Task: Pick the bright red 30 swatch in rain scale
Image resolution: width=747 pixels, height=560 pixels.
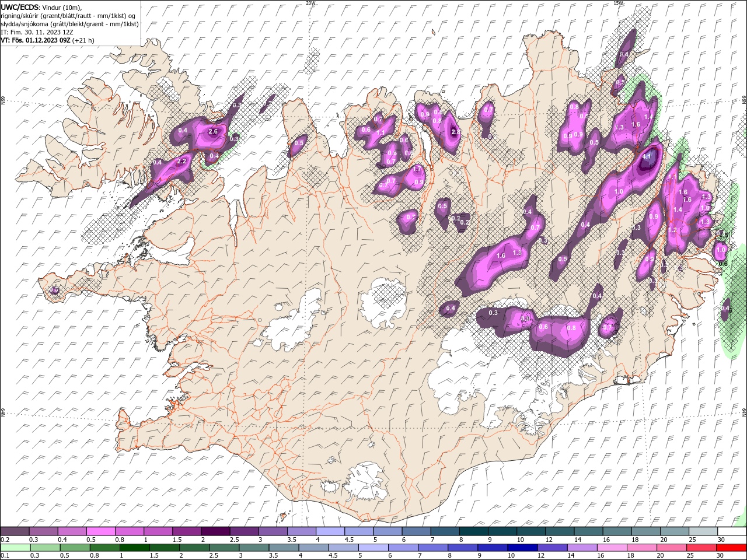Action: (731, 548)
